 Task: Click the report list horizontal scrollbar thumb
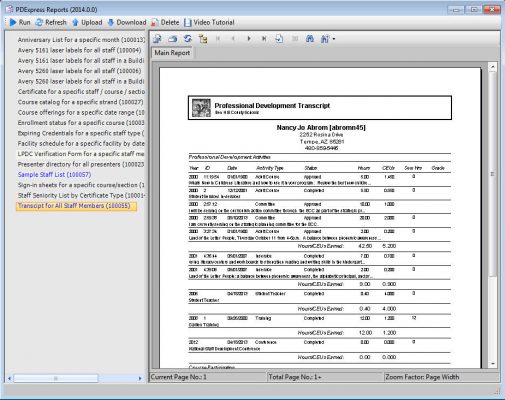pyautogui.click(x=56, y=378)
